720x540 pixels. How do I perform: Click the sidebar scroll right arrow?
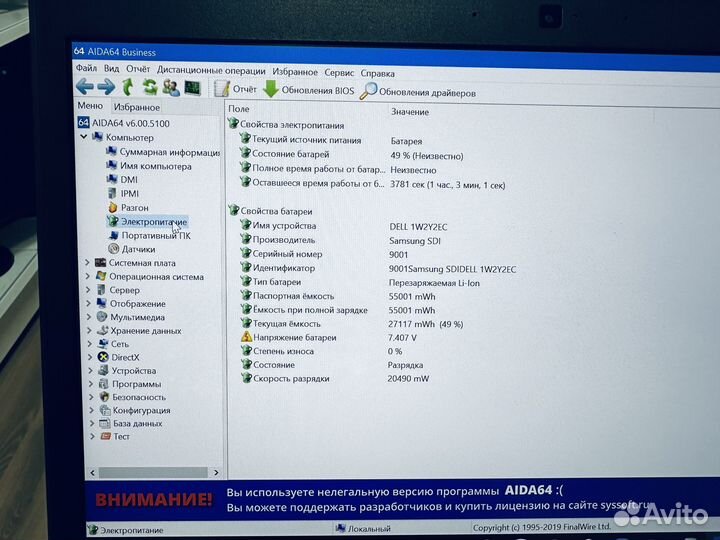click(216, 472)
